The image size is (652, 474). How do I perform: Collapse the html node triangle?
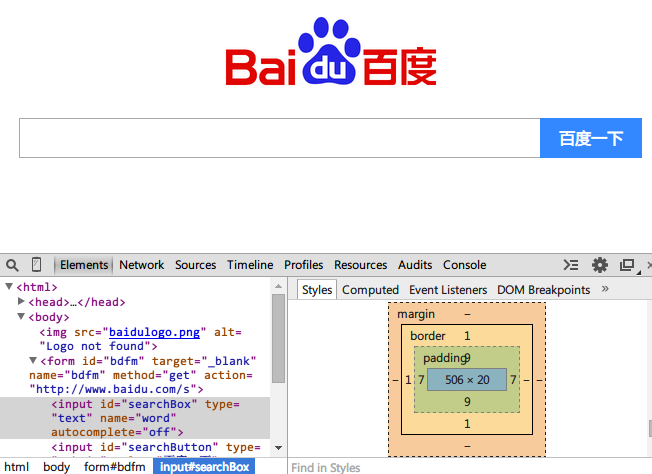(9, 286)
